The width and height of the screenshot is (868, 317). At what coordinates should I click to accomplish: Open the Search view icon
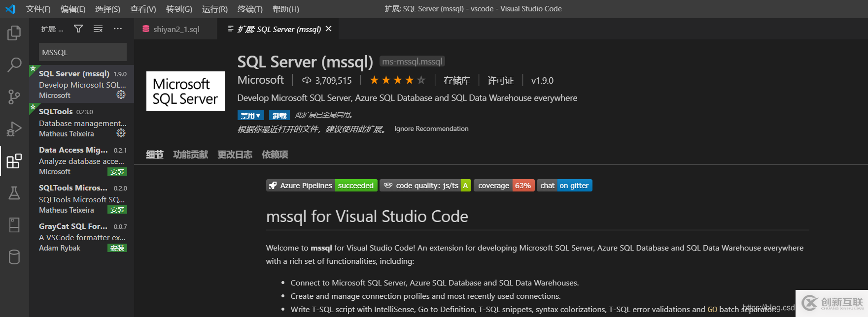[x=14, y=64]
